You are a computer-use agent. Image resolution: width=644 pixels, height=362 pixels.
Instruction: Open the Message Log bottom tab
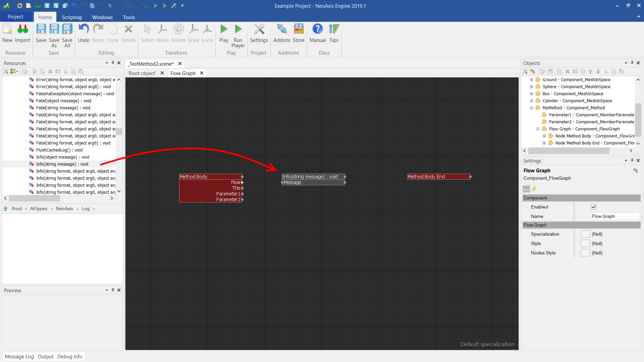point(19,356)
